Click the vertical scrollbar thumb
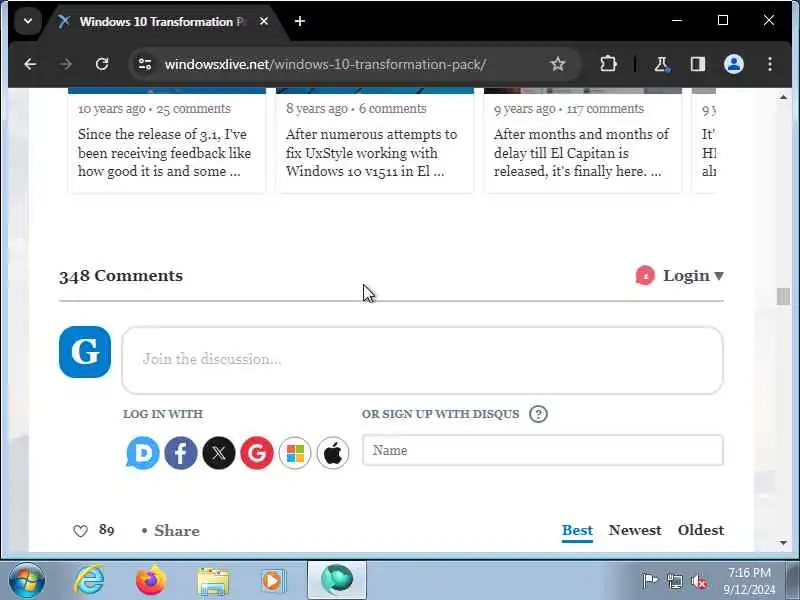The width and height of the screenshot is (800, 600). pos(783,296)
